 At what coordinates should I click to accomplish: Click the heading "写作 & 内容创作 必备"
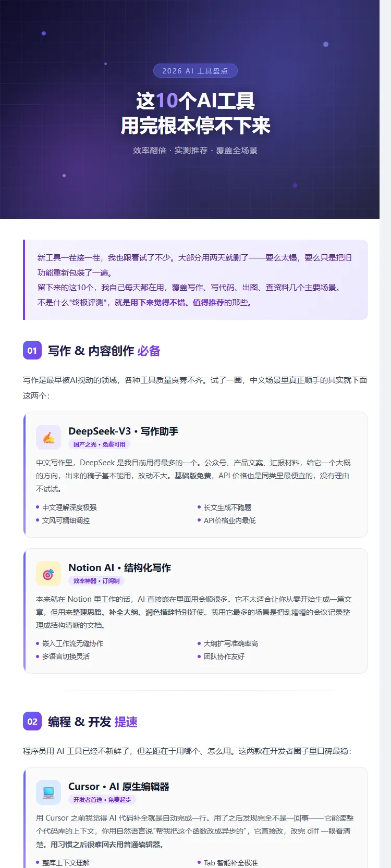tap(104, 351)
